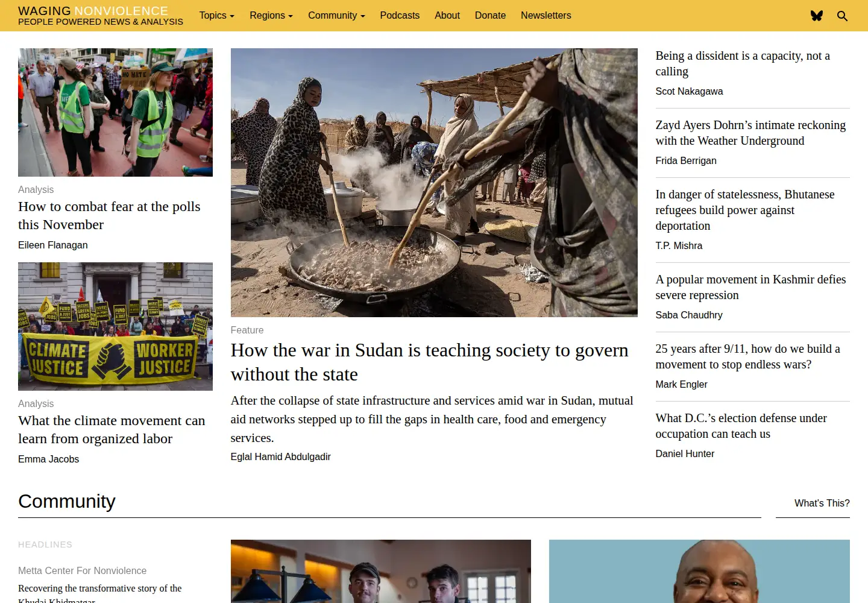Open the Sudan war feature headline
Viewport: 868px width, 603px height.
point(429,362)
